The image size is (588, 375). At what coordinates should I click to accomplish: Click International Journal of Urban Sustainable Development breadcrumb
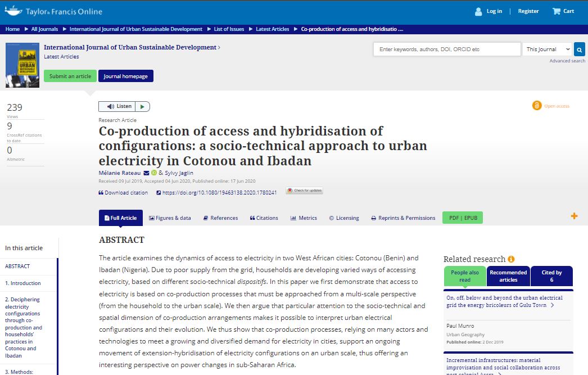pyautogui.click(x=135, y=29)
